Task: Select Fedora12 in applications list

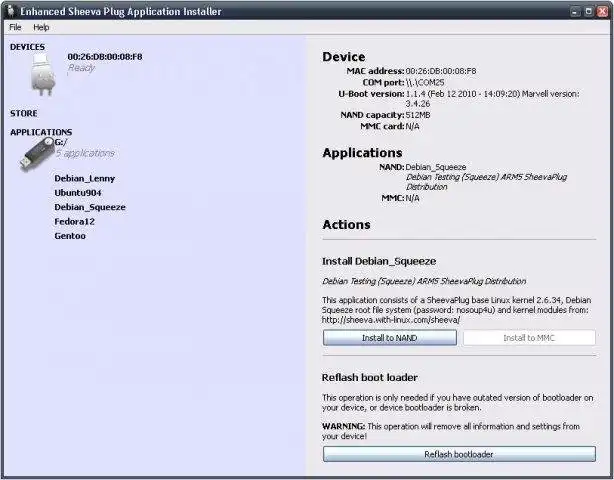Action: tap(74, 222)
